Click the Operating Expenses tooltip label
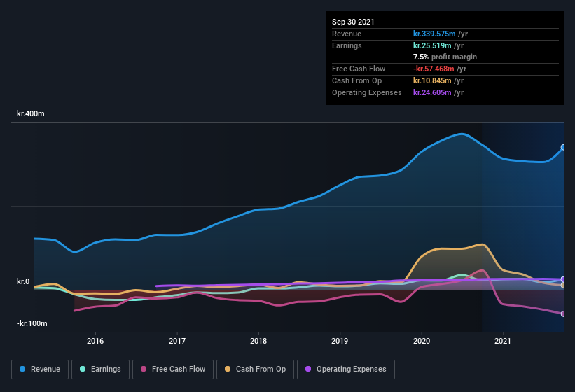575x392 pixels. point(367,92)
